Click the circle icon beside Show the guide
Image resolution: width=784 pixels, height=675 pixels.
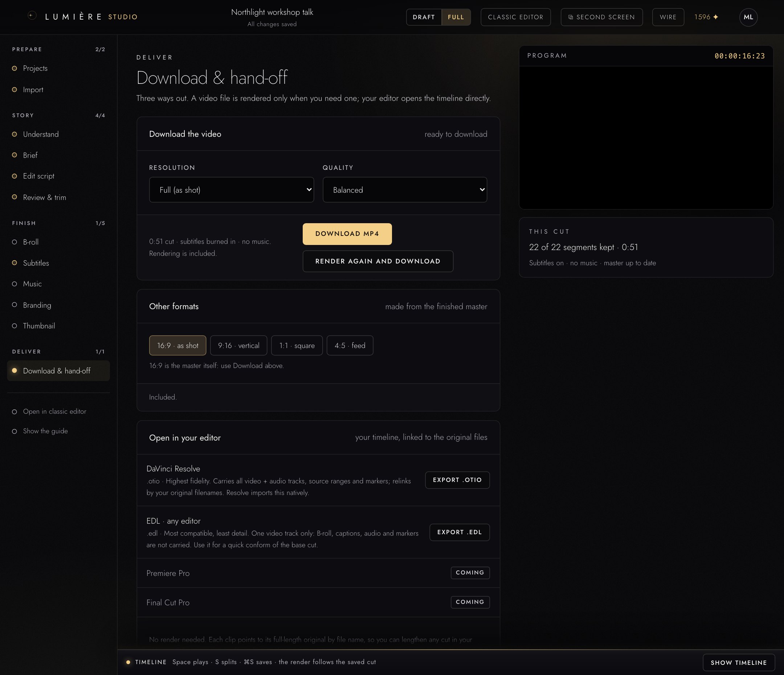pyautogui.click(x=15, y=431)
